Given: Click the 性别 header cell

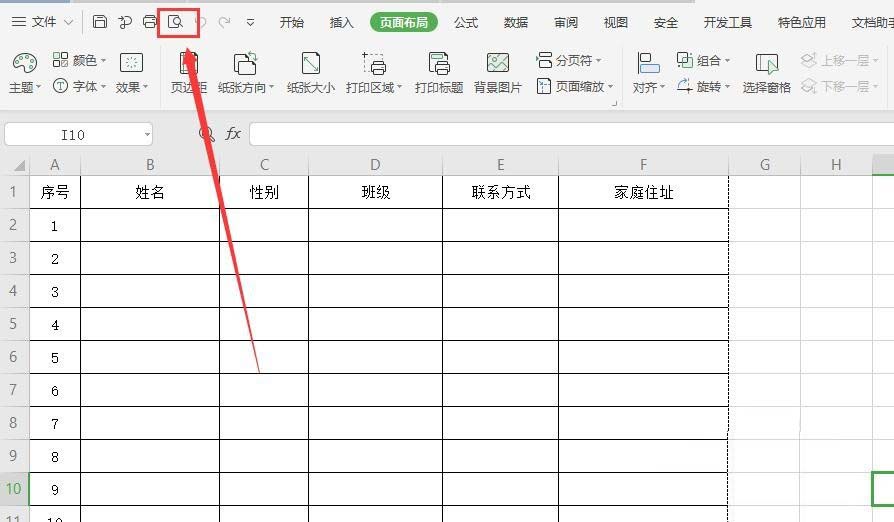Looking at the screenshot, I should tap(264, 192).
